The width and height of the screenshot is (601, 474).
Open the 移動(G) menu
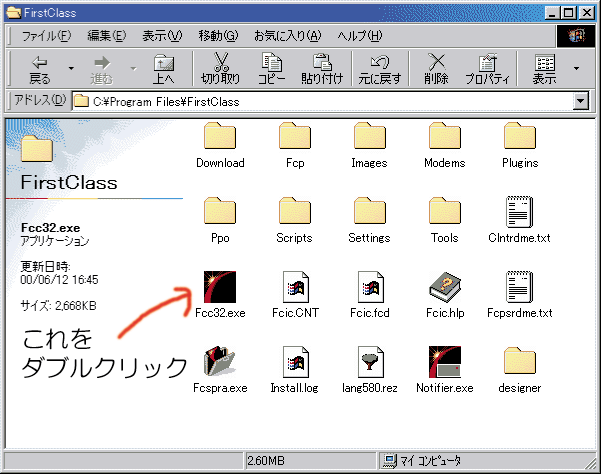(218, 36)
